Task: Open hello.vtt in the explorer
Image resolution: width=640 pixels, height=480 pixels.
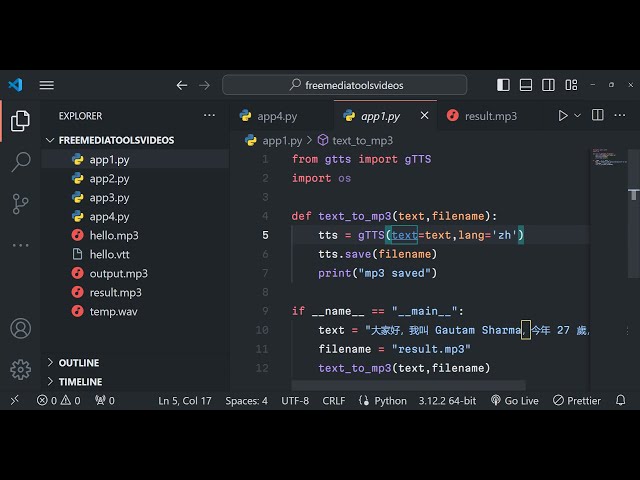Action: 110,254
